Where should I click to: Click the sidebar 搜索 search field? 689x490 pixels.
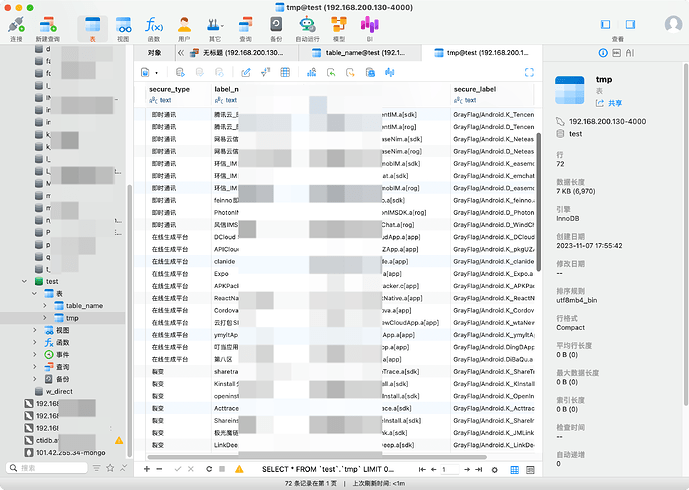[x=47, y=468]
